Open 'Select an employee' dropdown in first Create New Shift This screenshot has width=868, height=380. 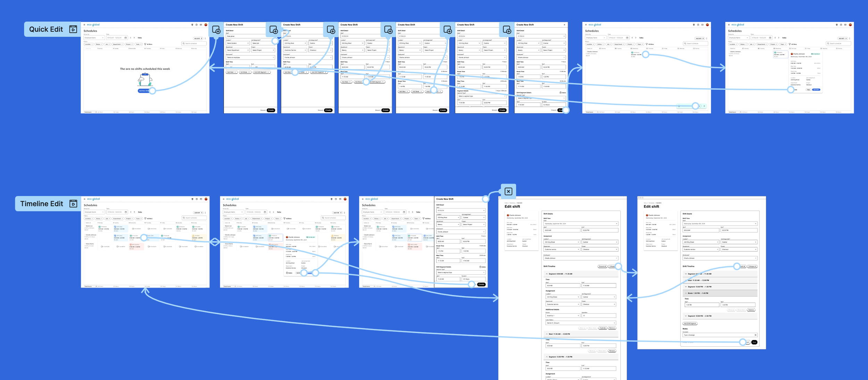click(x=250, y=57)
